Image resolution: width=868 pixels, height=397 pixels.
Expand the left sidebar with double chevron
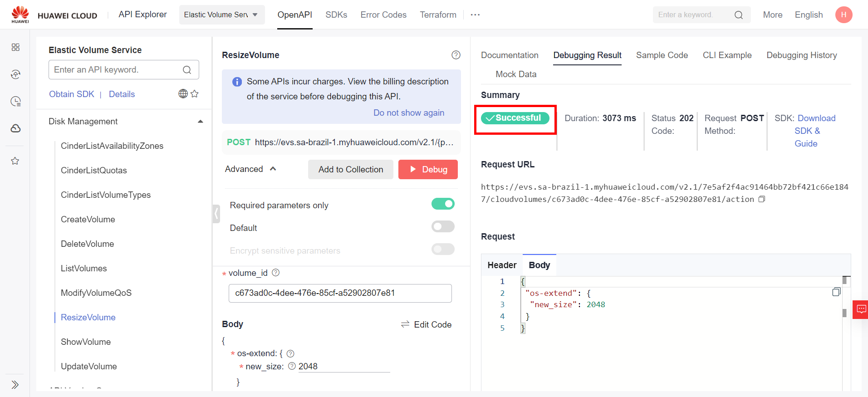(15, 385)
